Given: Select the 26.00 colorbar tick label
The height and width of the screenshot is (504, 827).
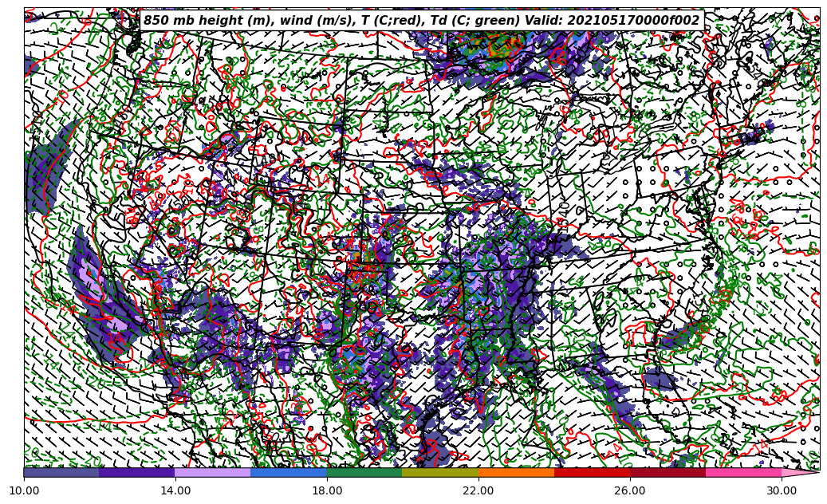Looking at the screenshot, I should click(630, 490).
